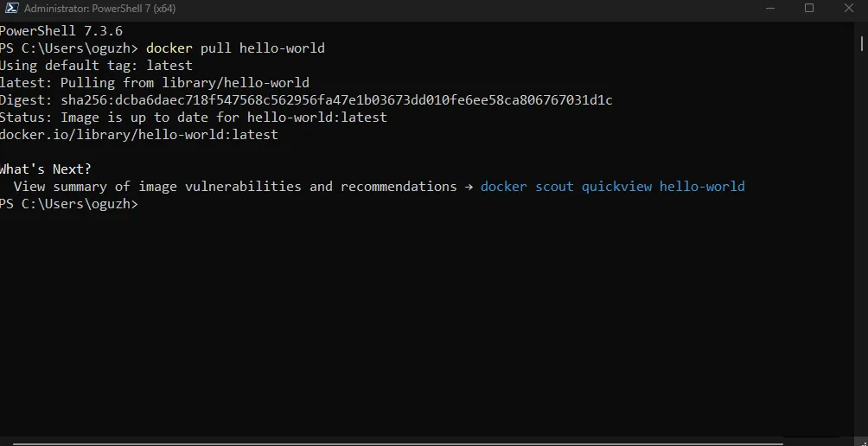Click the arrow symbol before docker scout
The width and height of the screenshot is (868, 446).
click(x=469, y=187)
